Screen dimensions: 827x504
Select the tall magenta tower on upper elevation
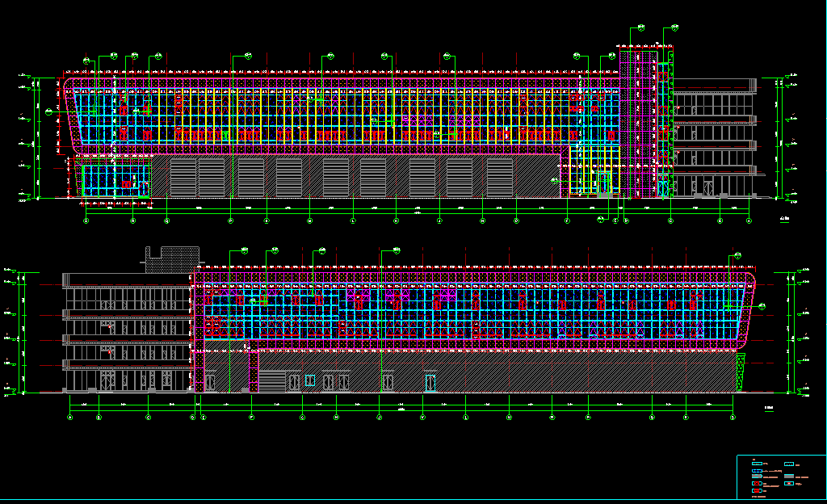click(646, 121)
